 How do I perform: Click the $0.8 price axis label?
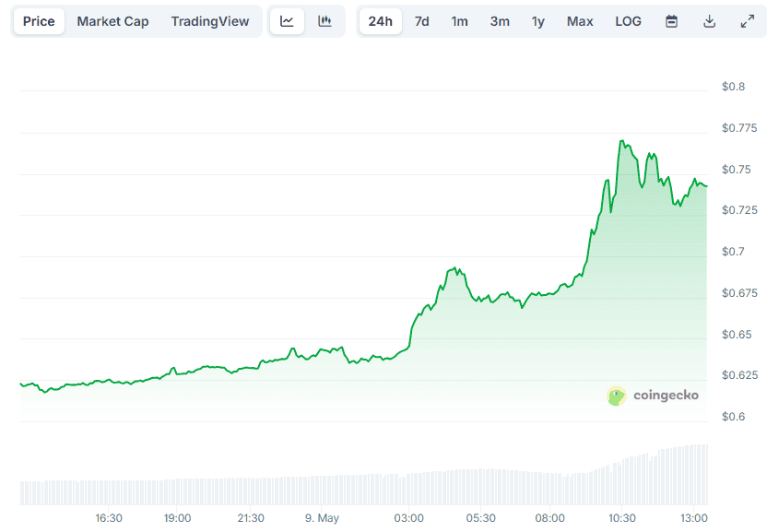coord(733,87)
